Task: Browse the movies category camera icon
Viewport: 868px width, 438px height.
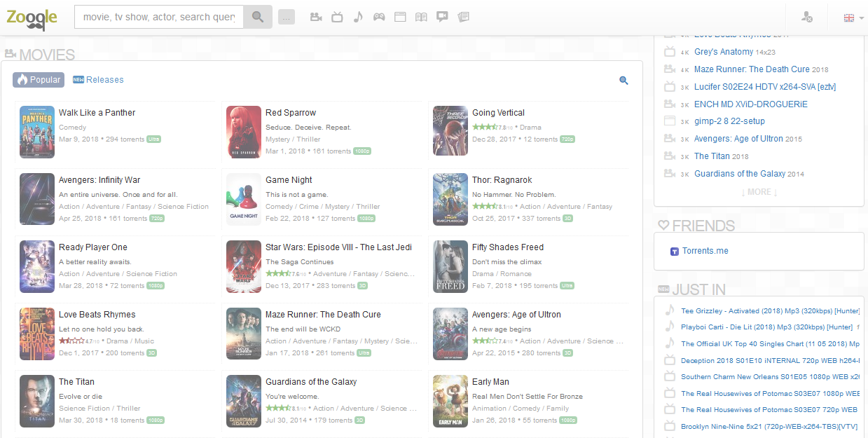Action: pyautogui.click(x=316, y=17)
